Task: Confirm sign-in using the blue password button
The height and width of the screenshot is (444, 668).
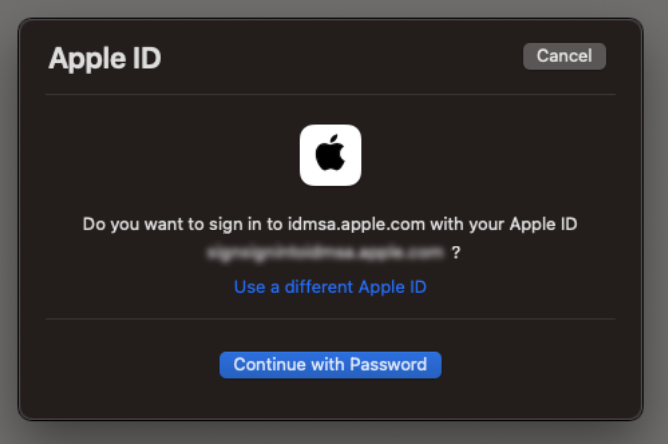Action: pyautogui.click(x=330, y=364)
